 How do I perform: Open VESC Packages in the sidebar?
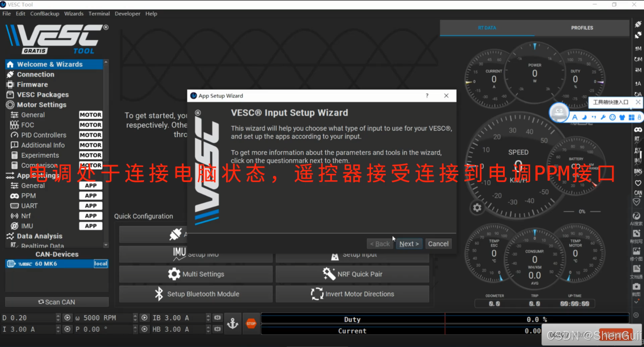coord(54,95)
